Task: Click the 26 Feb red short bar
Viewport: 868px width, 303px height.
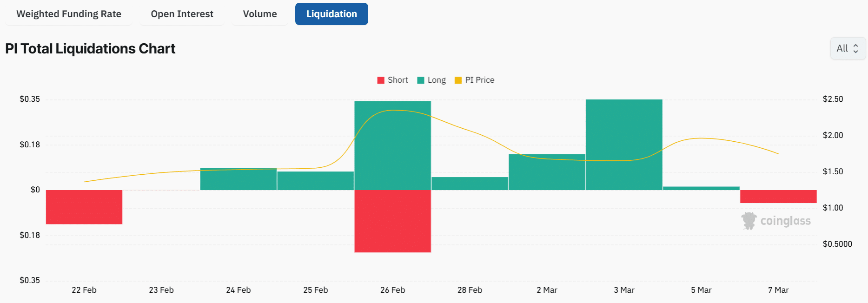Action: coord(393,221)
